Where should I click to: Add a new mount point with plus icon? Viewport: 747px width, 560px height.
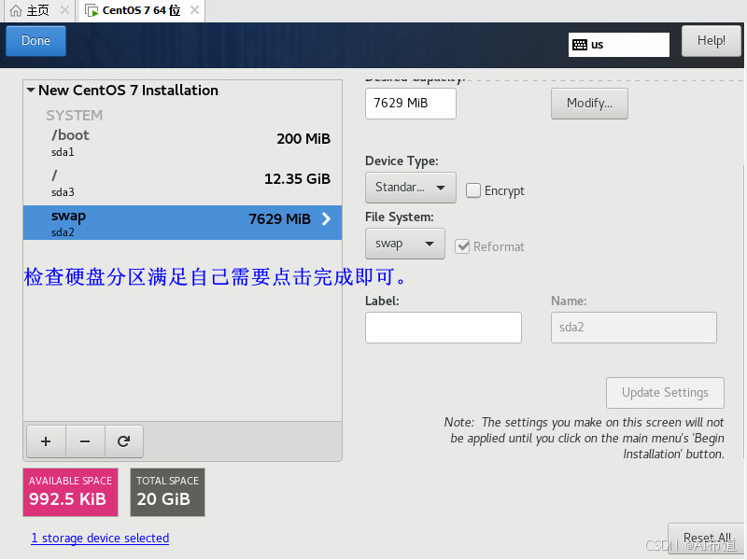tap(46, 441)
